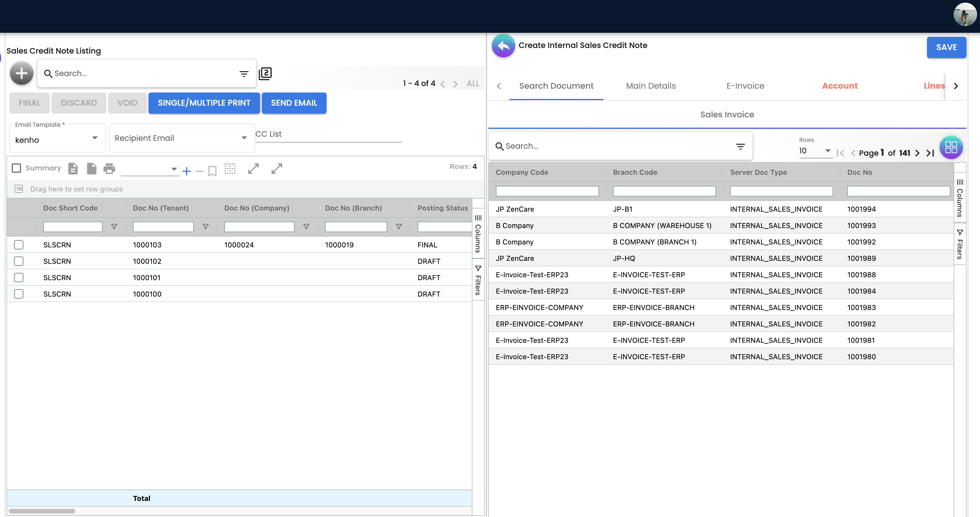The height and width of the screenshot is (517, 980).
Task: Click the minus icon in grid toolbar
Action: click(199, 172)
